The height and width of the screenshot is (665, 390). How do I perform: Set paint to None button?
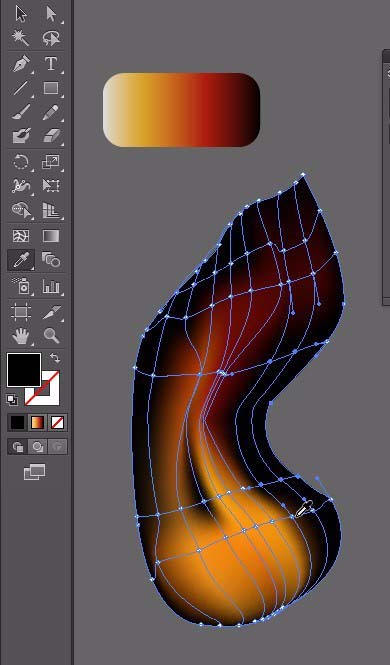click(x=57, y=422)
